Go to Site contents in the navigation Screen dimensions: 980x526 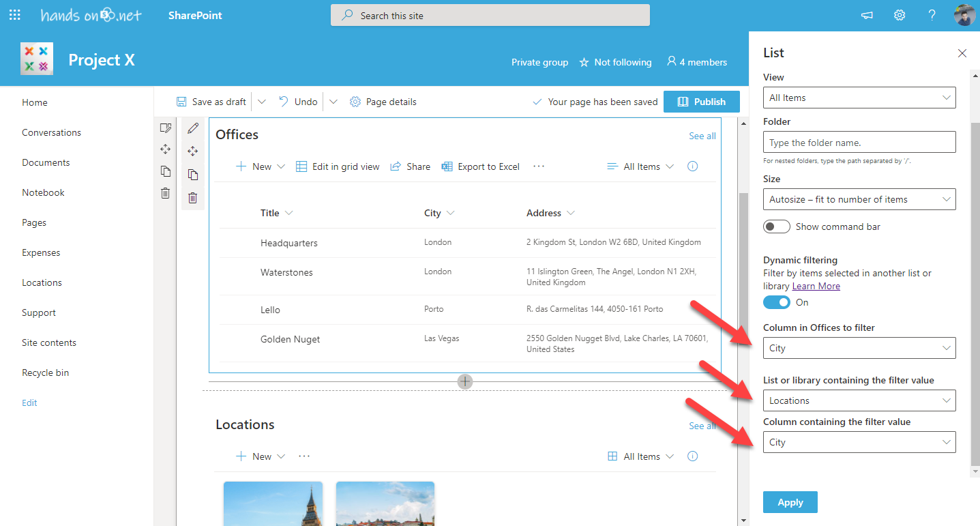[49, 342]
